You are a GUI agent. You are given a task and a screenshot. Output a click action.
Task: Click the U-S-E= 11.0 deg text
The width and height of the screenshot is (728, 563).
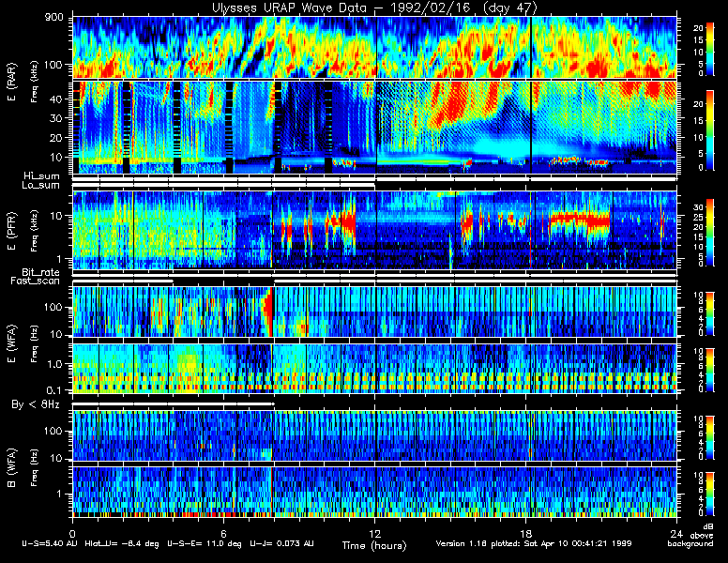(x=205, y=543)
